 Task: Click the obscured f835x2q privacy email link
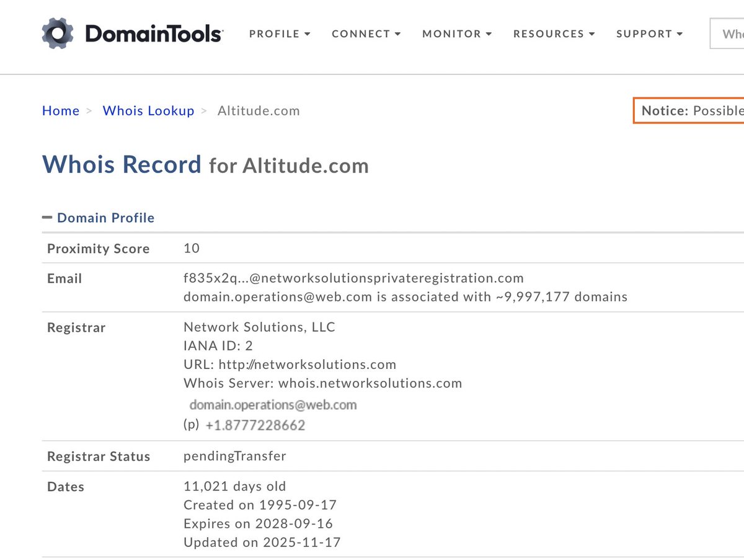(353, 278)
